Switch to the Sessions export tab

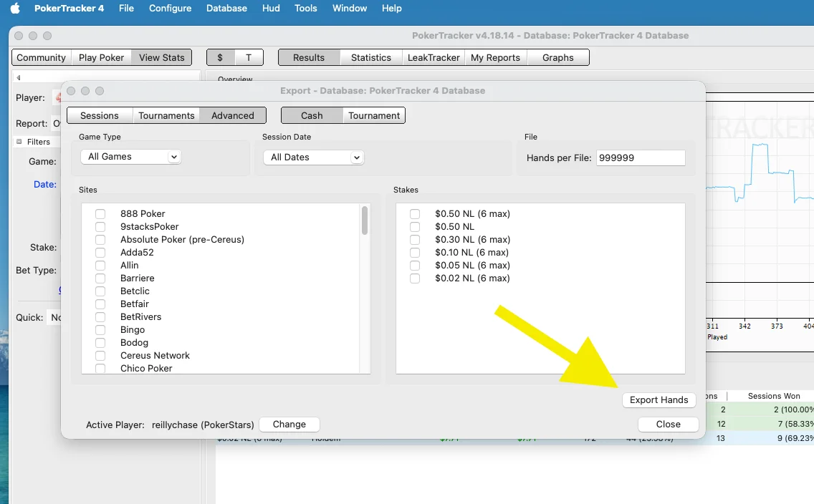pyautogui.click(x=100, y=115)
